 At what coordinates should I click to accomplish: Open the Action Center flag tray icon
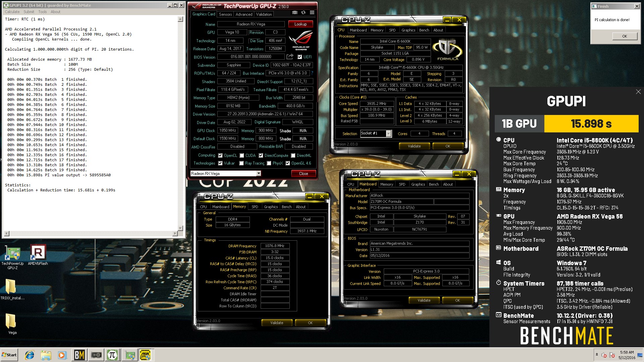click(612, 355)
